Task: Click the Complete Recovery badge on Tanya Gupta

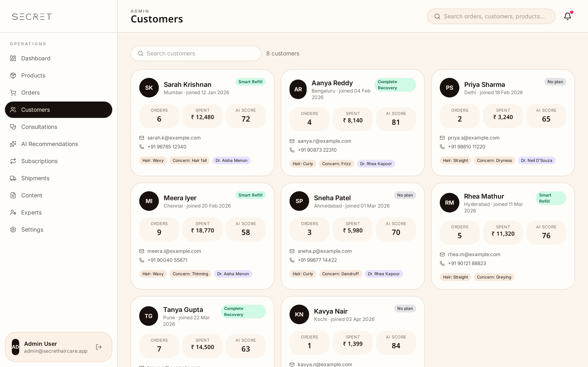Action: point(243,311)
